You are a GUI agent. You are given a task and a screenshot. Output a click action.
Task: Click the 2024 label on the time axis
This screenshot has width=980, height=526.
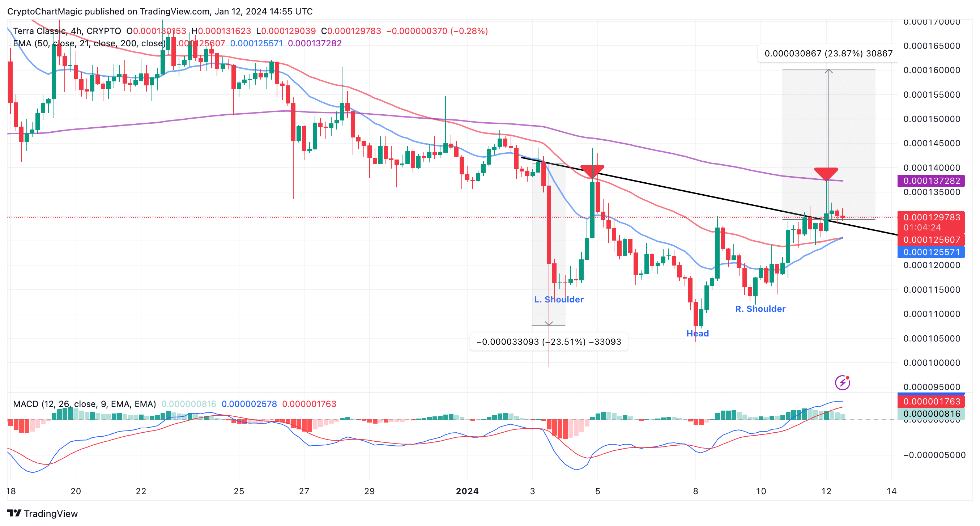467,491
